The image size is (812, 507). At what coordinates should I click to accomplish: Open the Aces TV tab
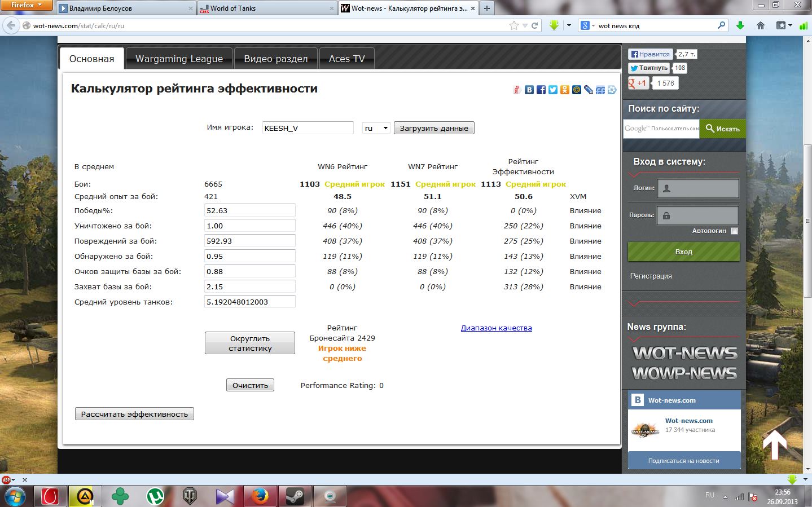[x=346, y=59]
